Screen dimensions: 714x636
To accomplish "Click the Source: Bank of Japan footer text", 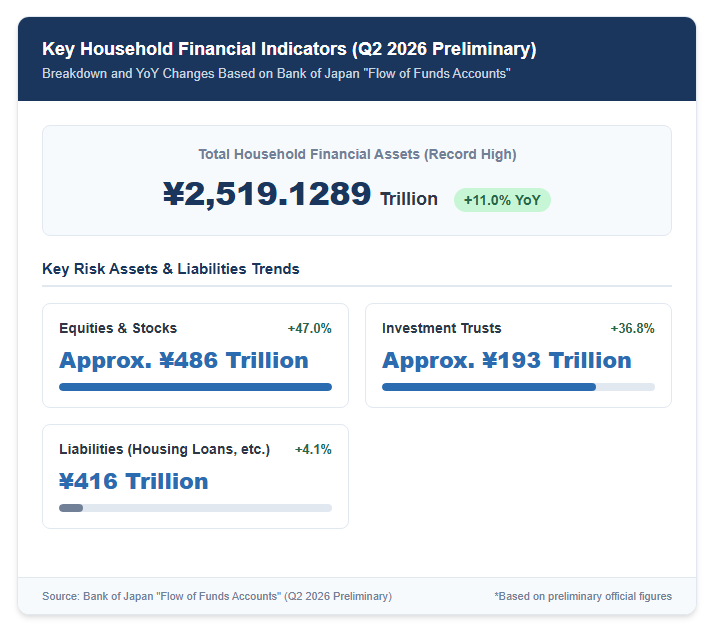I will tap(217, 596).
